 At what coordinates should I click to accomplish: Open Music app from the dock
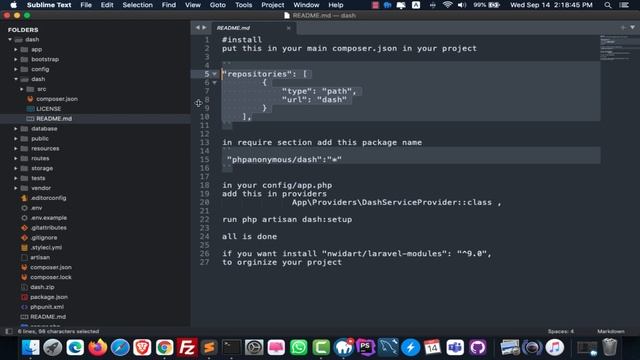click(555, 348)
